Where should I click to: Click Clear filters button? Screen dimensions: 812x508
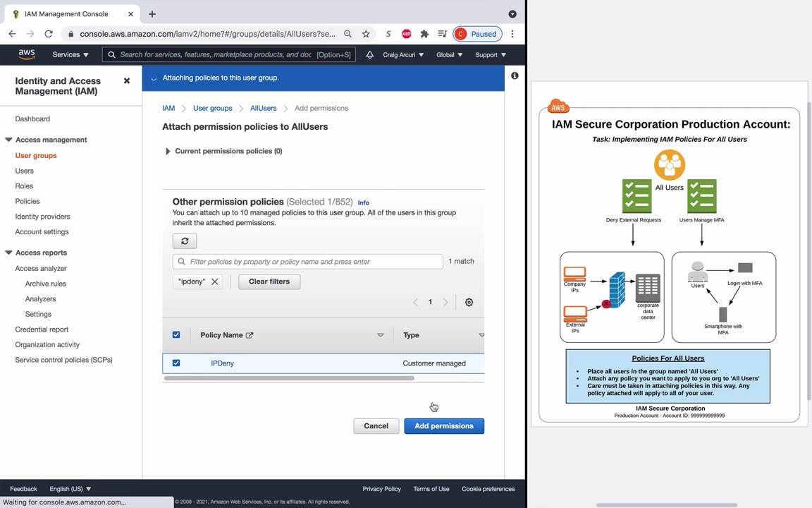click(x=269, y=282)
